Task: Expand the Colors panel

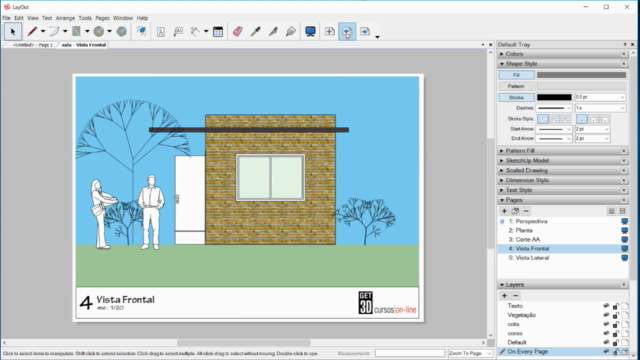Action: [x=502, y=54]
